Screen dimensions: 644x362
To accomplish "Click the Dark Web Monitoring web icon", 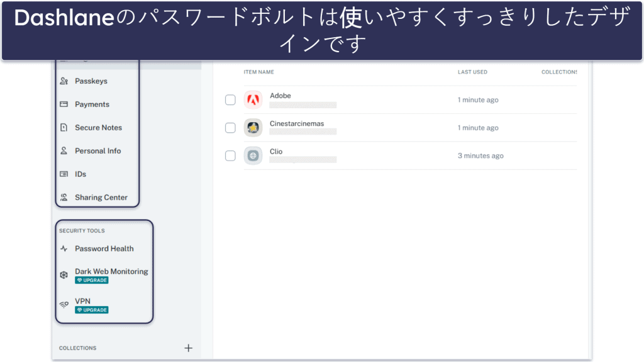I will coord(64,274).
